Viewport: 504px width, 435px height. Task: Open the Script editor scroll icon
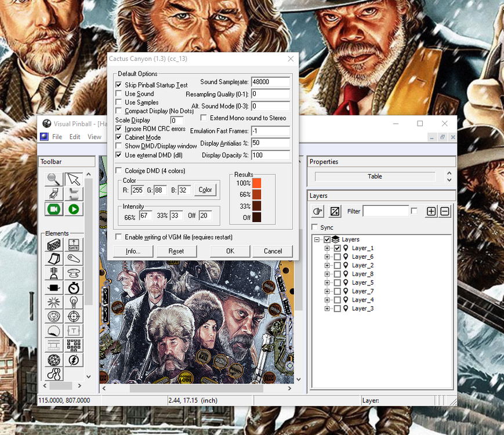tap(74, 194)
